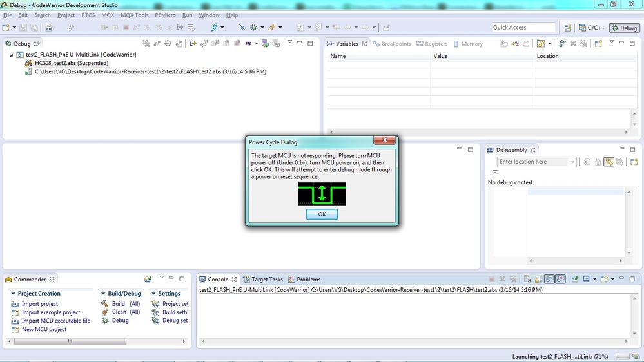Screen dimensions: 644x362
Task: Open the m icon dropdown in Debug view
Action: 257,44
